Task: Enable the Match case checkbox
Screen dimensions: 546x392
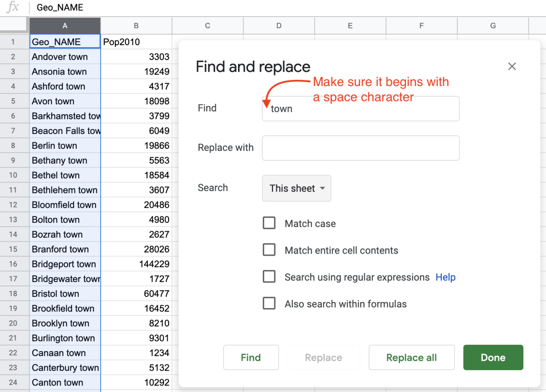Action: (269, 223)
